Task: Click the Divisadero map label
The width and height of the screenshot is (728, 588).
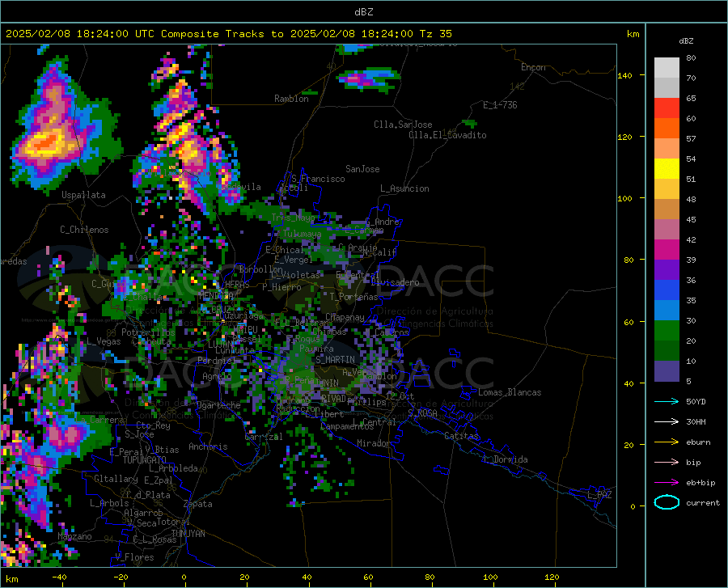Action: click(395, 282)
